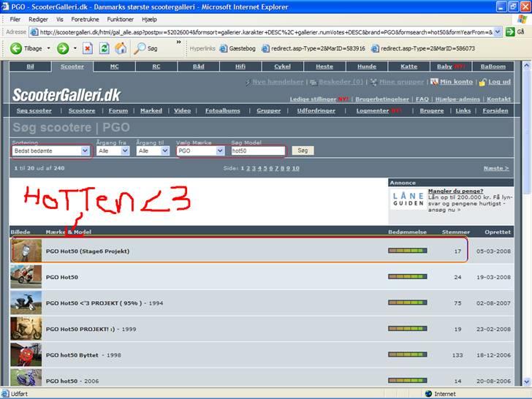532x399 pixels.
Task: Click rating bar of PGO Hot50 Stage6 Projekt
Action: click(x=407, y=251)
